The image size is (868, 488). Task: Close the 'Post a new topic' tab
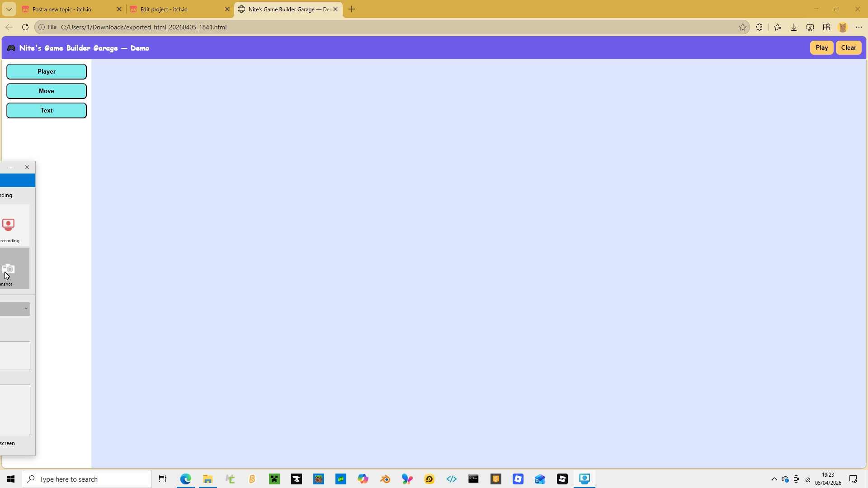click(119, 9)
